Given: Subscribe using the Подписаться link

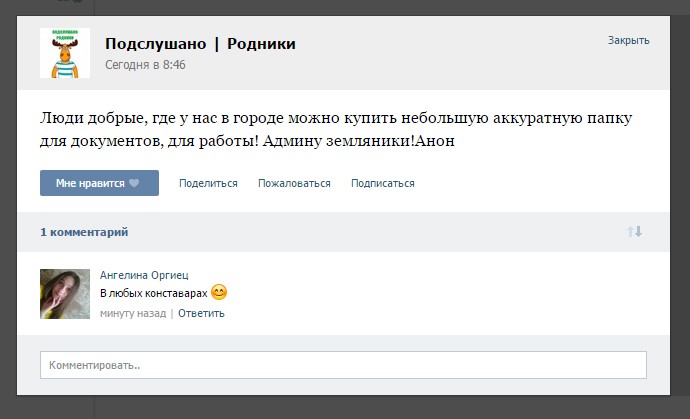Looking at the screenshot, I should click(x=382, y=184).
